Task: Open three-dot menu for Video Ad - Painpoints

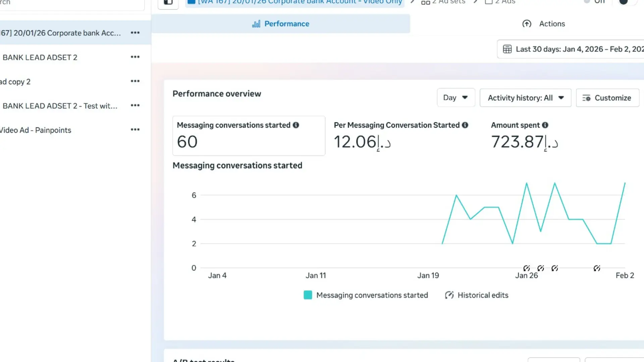Action: (135, 129)
